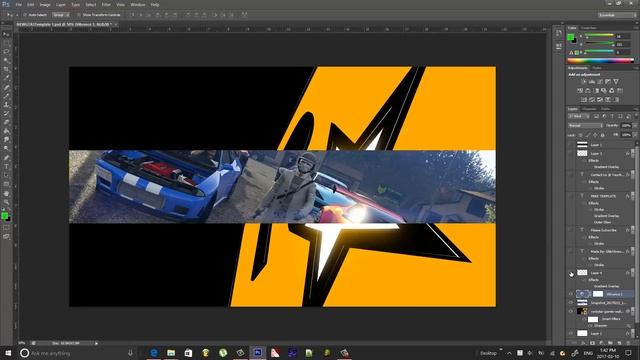Open the Window menu

click(x=138, y=5)
